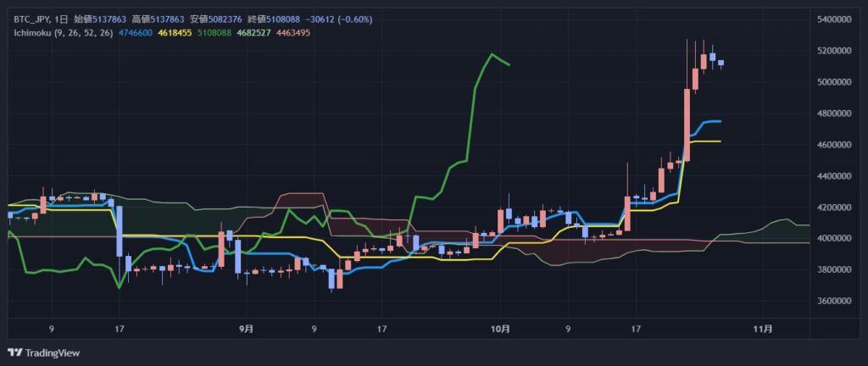Click the green value 5108088 in Ichimoku legend
Viewport: 868px width, 366px height.
tap(214, 33)
